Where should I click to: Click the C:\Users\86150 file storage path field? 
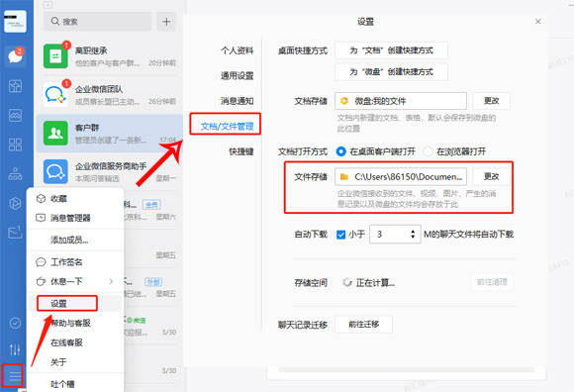click(x=401, y=177)
